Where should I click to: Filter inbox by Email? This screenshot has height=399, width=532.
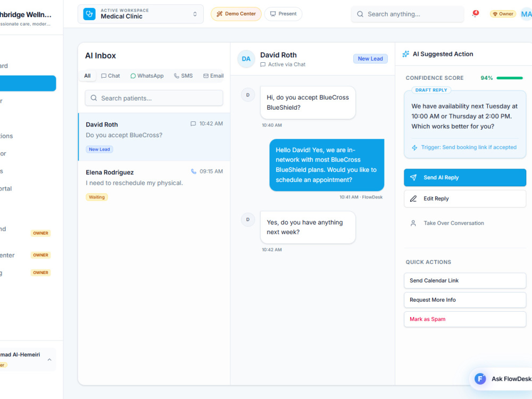coord(213,76)
